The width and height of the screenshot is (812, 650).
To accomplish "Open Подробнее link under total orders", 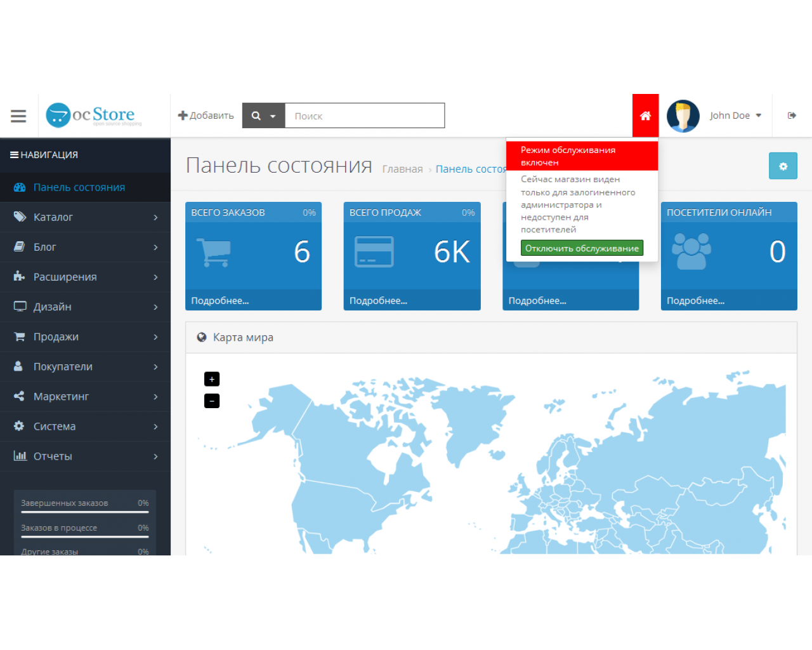I will pos(220,301).
